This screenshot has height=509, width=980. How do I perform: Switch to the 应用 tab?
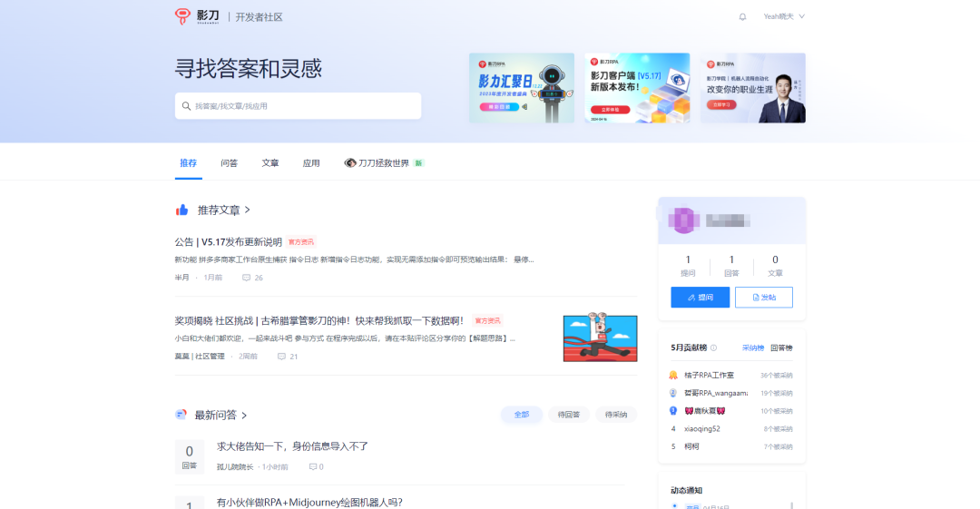coord(311,163)
